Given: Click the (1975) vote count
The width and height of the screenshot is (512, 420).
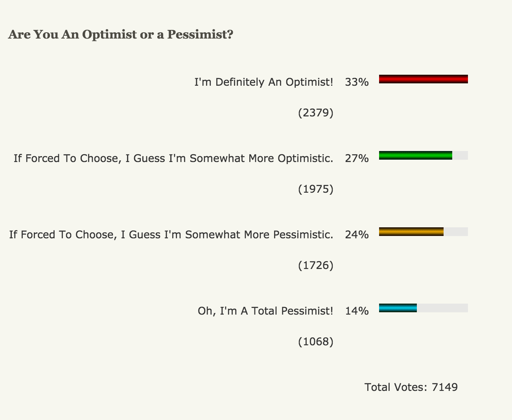Looking at the screenshot, I should click(x=315, y=189).
